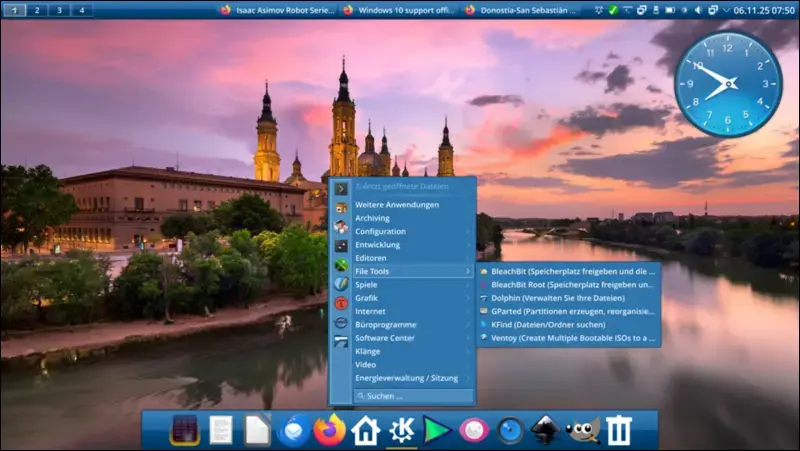800x451 pixels.
Task: Click the Thunderbird mail icon in dock
Action: tap(295, 430)
